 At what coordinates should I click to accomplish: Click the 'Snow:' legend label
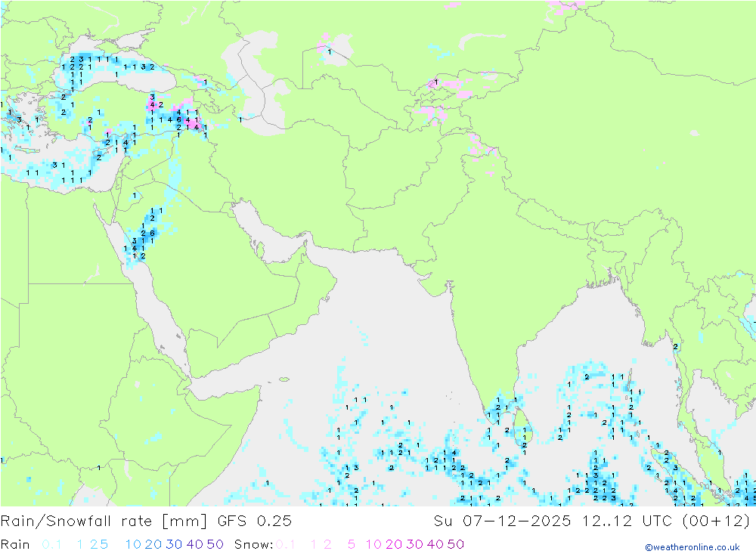click(253, 544)
